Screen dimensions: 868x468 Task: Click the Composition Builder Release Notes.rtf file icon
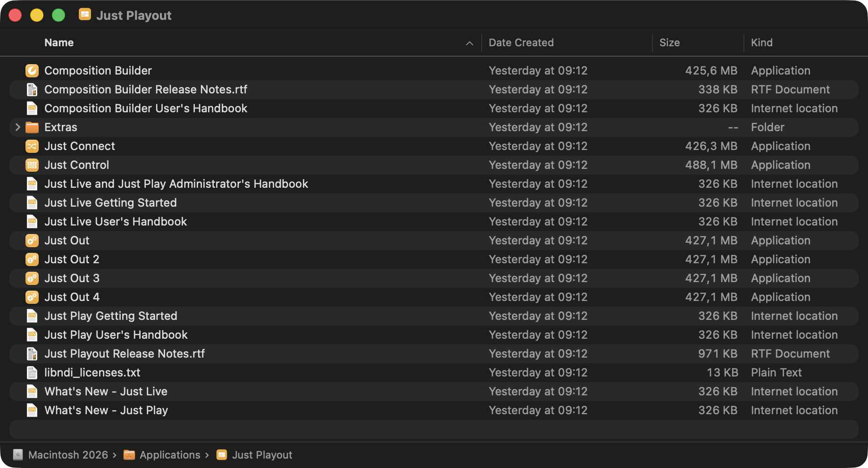click(x=32, y=90)
